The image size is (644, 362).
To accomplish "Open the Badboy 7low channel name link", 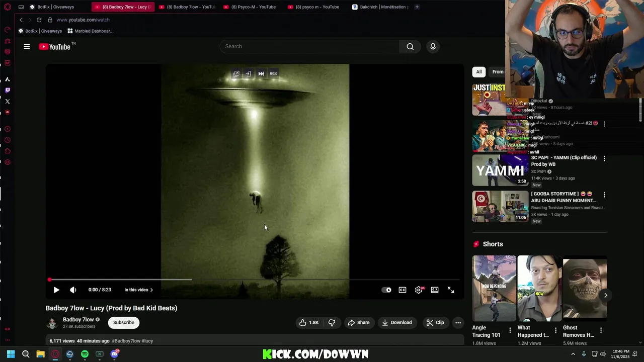I will (78, 320).
